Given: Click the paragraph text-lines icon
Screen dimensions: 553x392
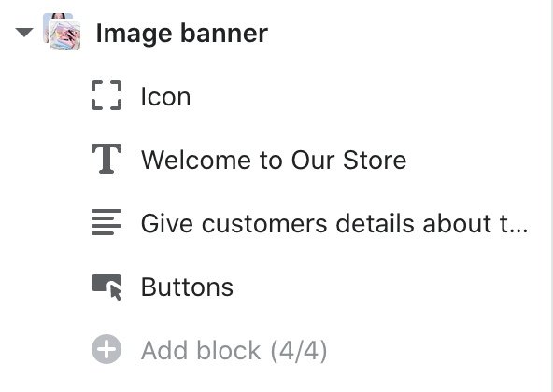Looking at the screenshot, I should [x=106, y=222].
